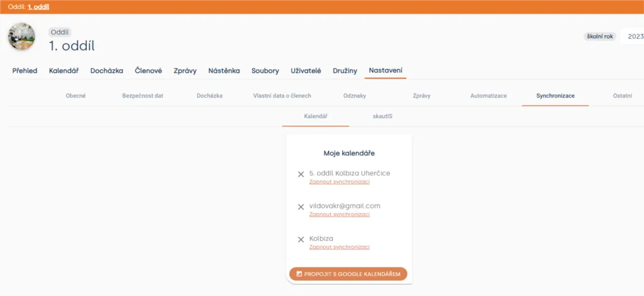
Task: Open the školní rok 2023 selector
Action: 633,36
